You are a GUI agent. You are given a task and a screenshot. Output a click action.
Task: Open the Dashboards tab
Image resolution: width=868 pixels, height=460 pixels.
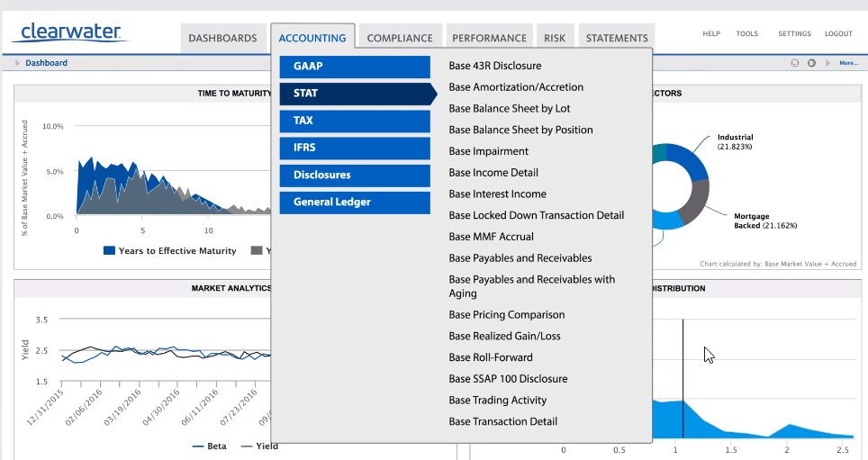(x=222, y=38)
